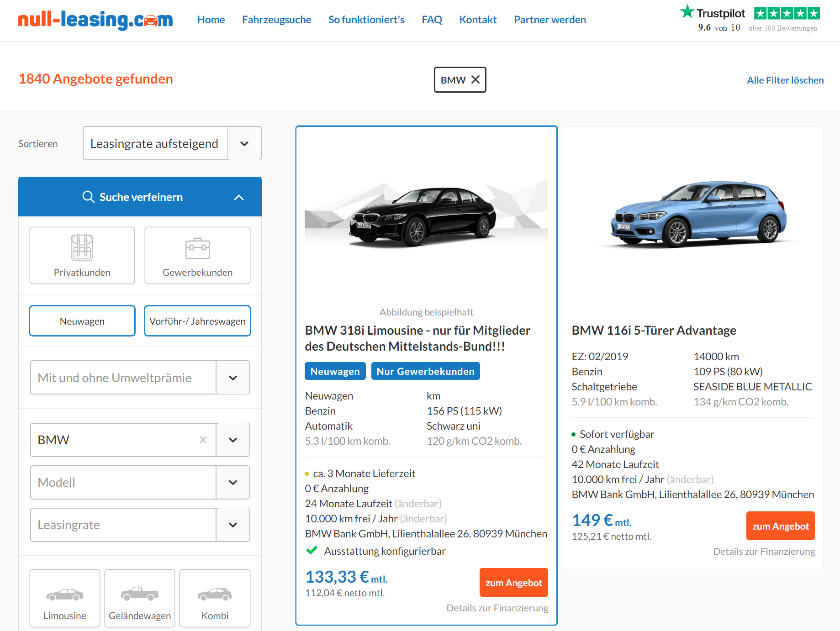Screen dimensions: 840x631
Task: Select the Gewerbekunden briefcase icon
Action: tap(198, 248)
